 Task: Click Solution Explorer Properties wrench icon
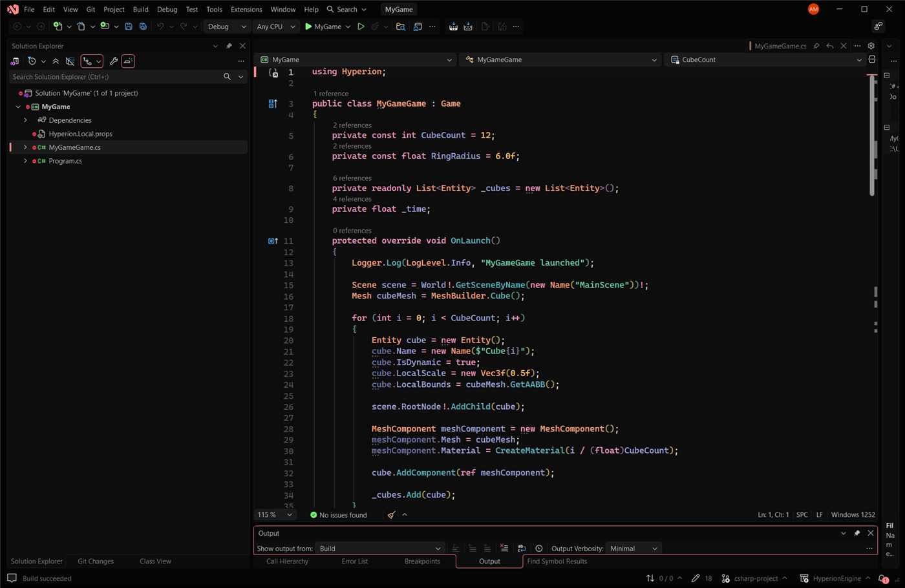[x=114, y=61]
